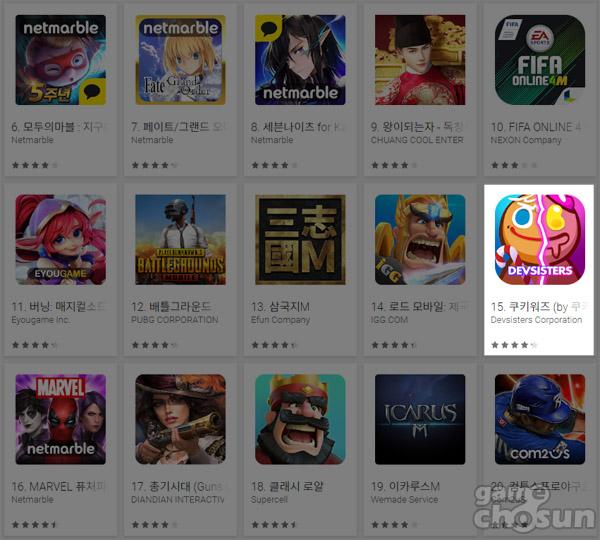The height and width of the screenshot is (540, 600).
Task: Open the Supercell developer link
Action: tap(269, 500)
